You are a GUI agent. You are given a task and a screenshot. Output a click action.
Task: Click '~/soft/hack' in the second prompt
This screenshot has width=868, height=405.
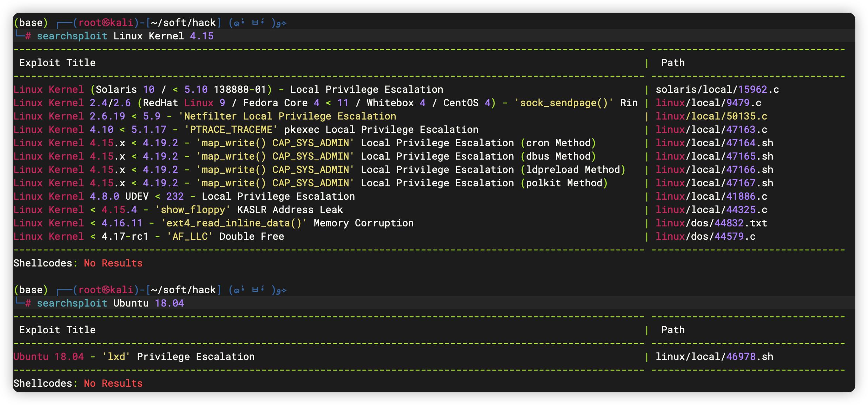tap(184, 290)
